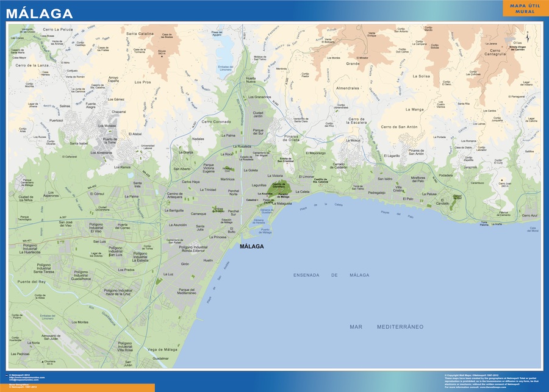Image resolution: width=549 pixels, height=392 pixels.
Task: Click the Santa Isabel label
Action: (x=79, y=143)
